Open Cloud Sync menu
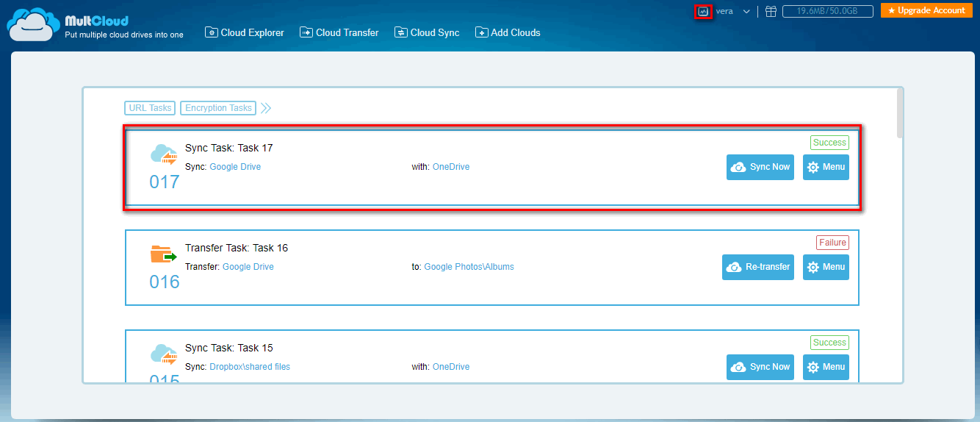Image resolution: width=980 pixels, height=422 pixels. click(x=427, y=32)
